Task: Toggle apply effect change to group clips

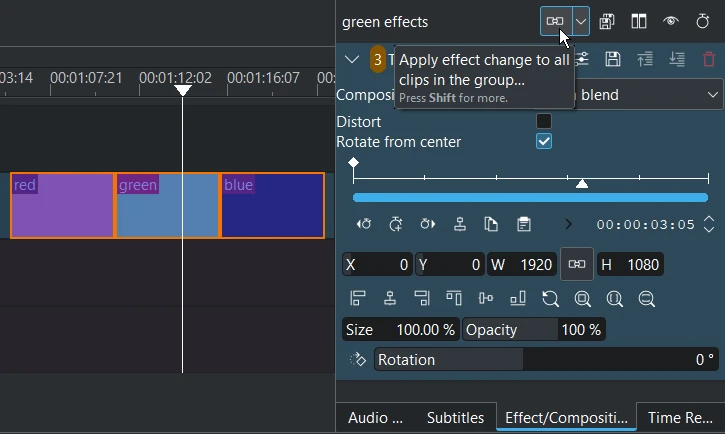Action: tap(556, 21)
